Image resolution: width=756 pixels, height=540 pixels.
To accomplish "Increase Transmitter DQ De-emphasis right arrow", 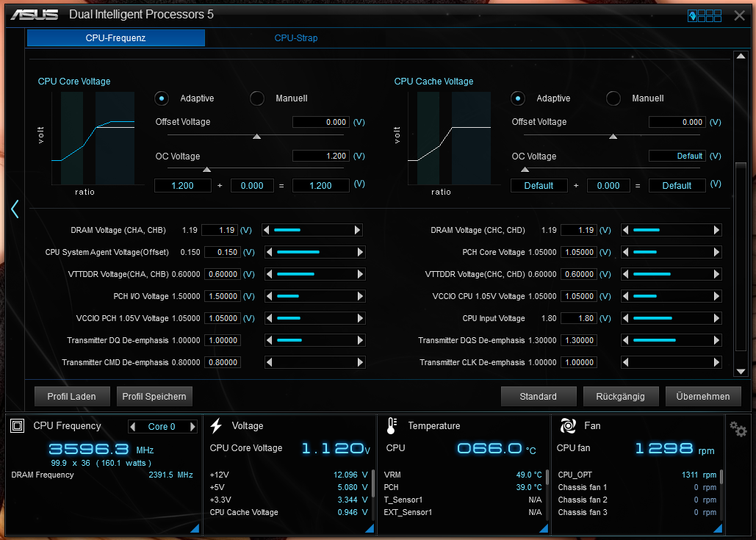I will coord(360,340).
